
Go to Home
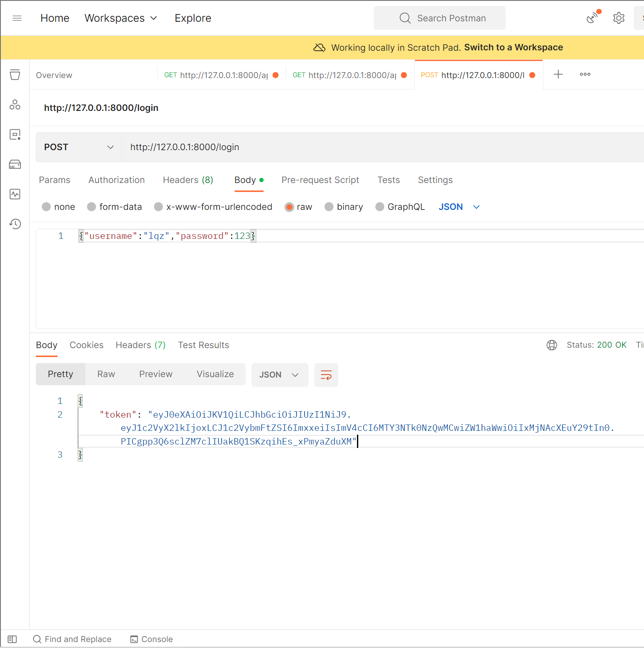coord(55,18)
